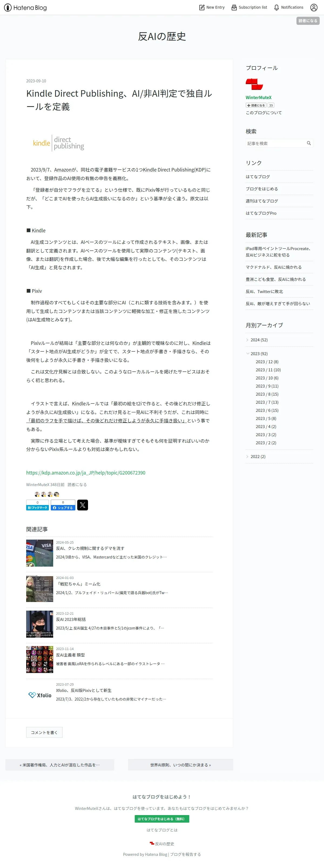Image resolution: width=324 pixels, height=868 pixels.
Task: Collapse the 2023 archive arrow
Action: [248, 354]
